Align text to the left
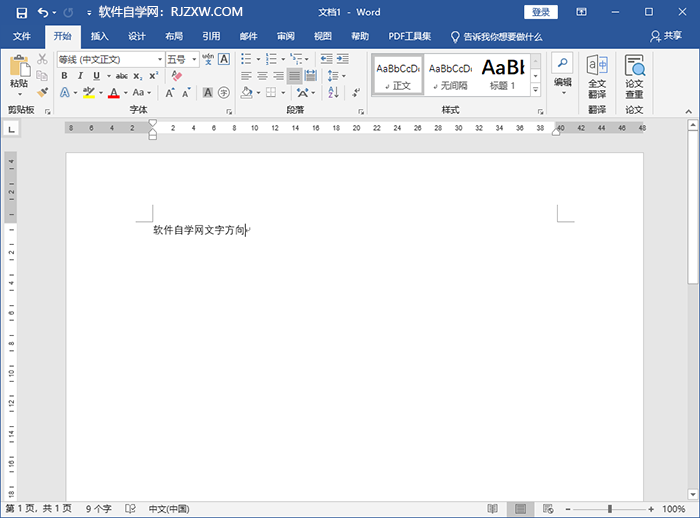Screen dimensions: 700x518 point(246,76)
